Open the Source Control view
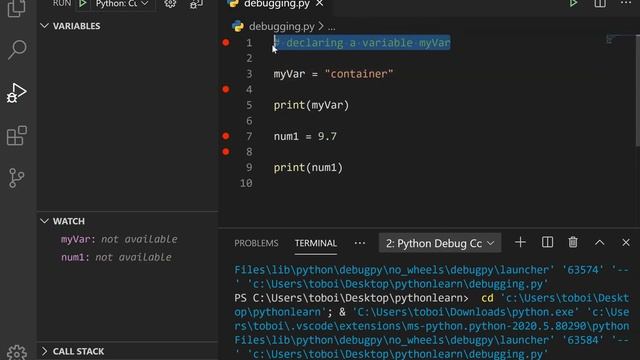640x360 pixels. [16, 178]
